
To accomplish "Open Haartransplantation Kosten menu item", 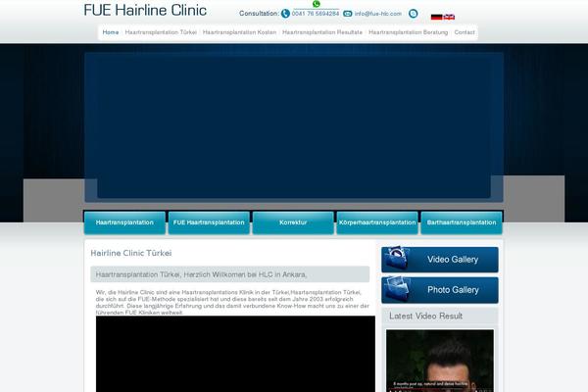I will [239, 32].
